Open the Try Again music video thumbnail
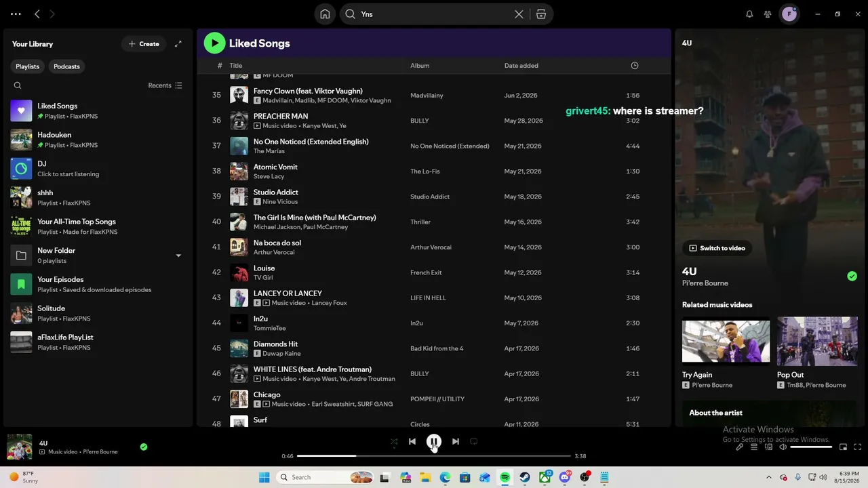 (x=726, y=341)
